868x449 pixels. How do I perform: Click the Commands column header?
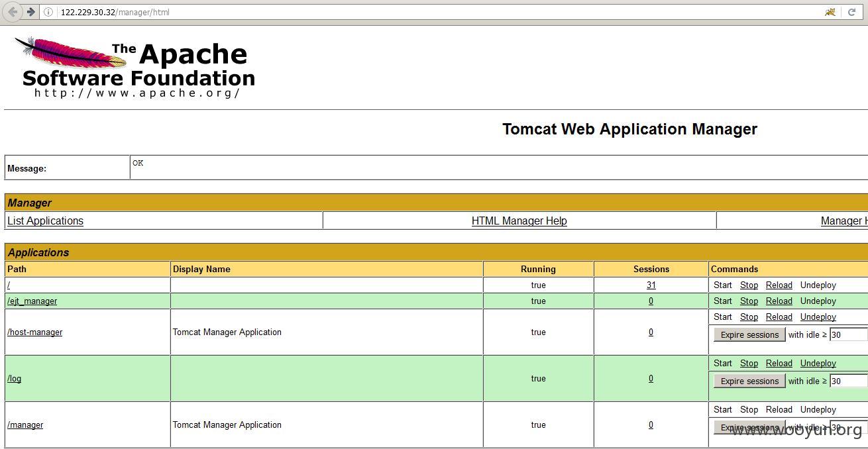(734, 269)
